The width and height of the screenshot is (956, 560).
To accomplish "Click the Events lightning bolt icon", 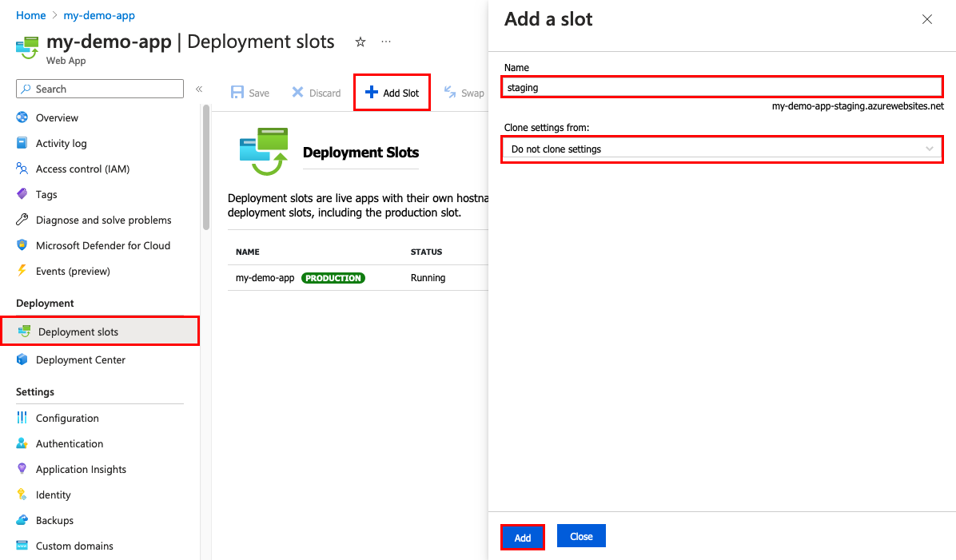I will pos(22,271).
